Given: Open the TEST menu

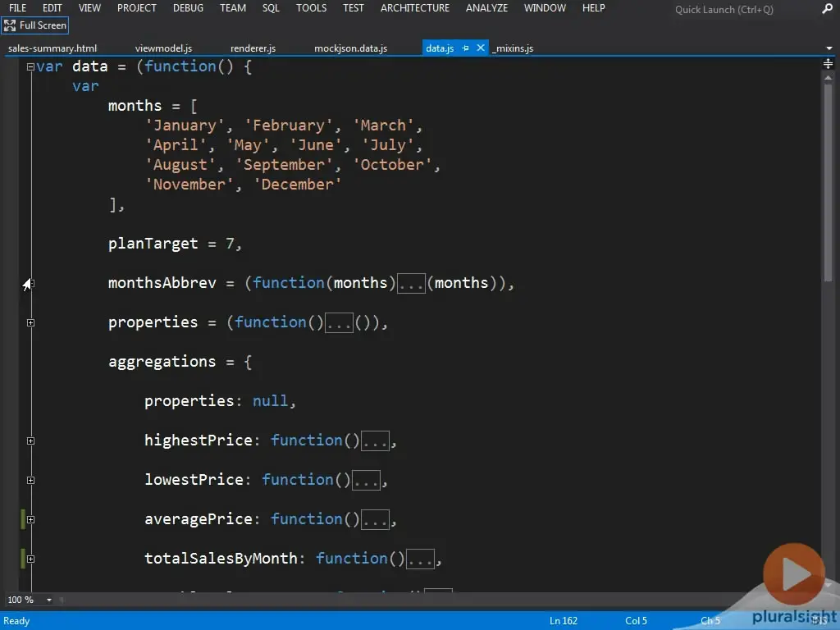Looking at the screenshot, I should [x=354, y=8].
